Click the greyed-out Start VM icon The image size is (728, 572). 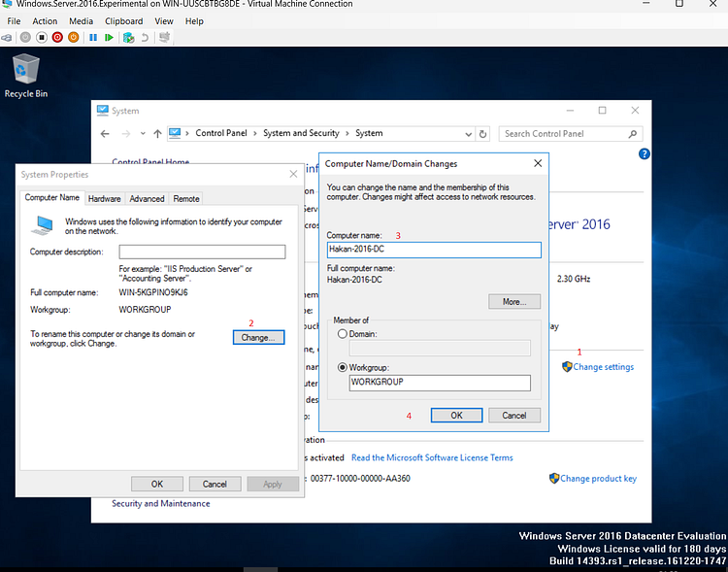click(25, 37)
